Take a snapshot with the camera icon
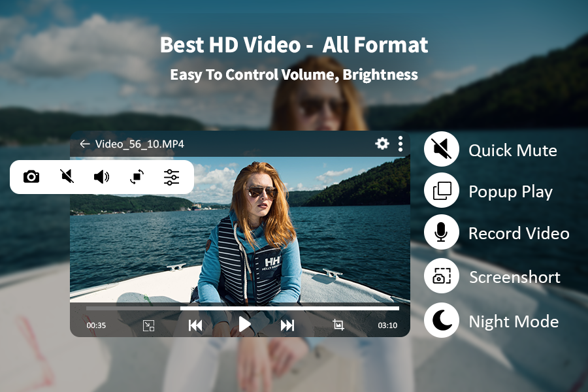This screenshot has height=392, width=588. coord(31,176)
